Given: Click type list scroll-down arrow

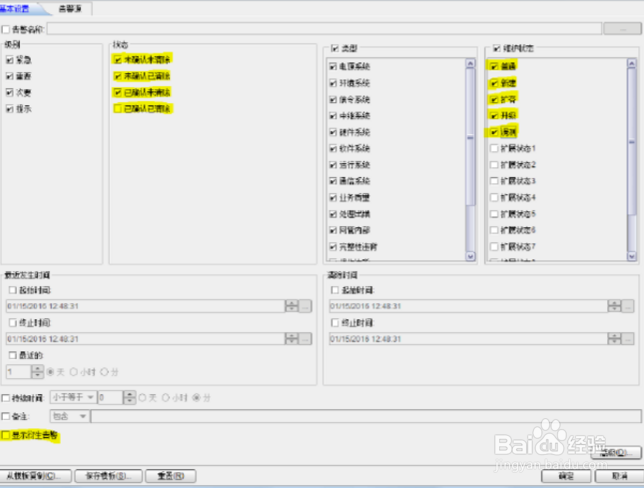Looking at the screenshot, I should (x=470, y=256).
